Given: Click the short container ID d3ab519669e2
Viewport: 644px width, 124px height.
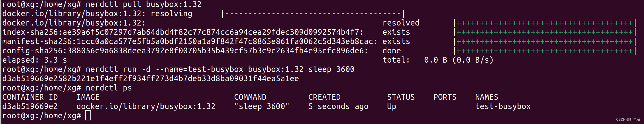Looking at the screenshot, I should [x=30, y=106].
